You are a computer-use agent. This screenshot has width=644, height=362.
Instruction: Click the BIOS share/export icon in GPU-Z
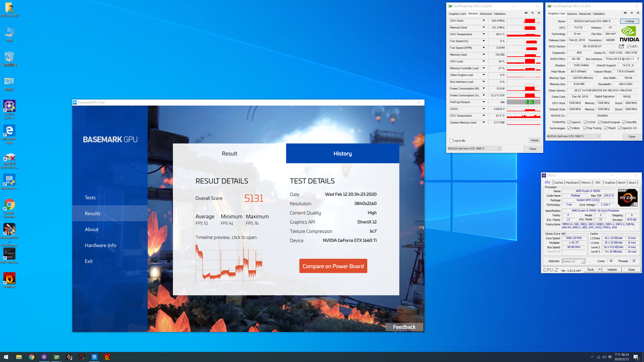coord(622,46)
